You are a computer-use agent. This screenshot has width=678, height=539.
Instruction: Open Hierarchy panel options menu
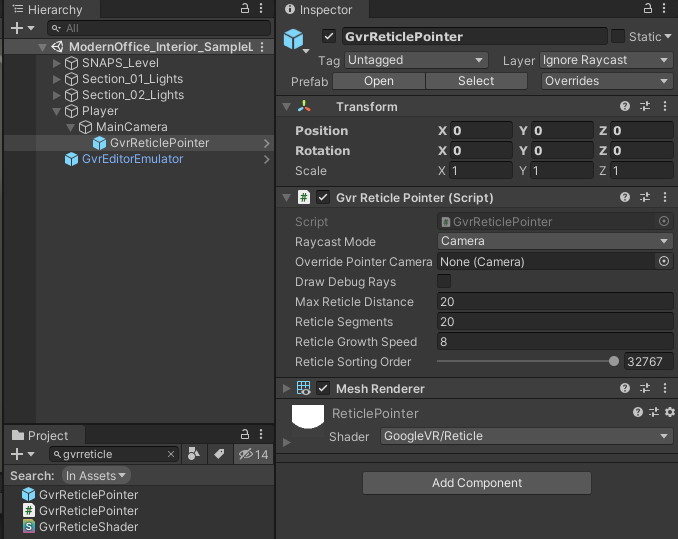261,8
